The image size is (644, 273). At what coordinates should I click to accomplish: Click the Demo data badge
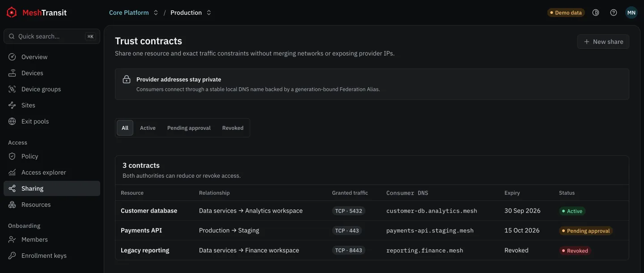(x=566, y=13)
